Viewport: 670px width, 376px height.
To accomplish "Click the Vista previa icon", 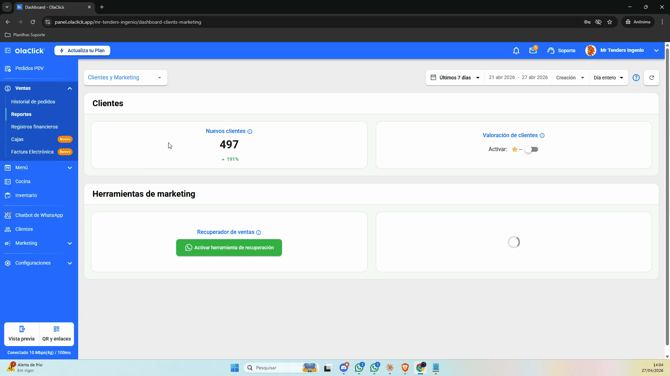I will point(22,329).
